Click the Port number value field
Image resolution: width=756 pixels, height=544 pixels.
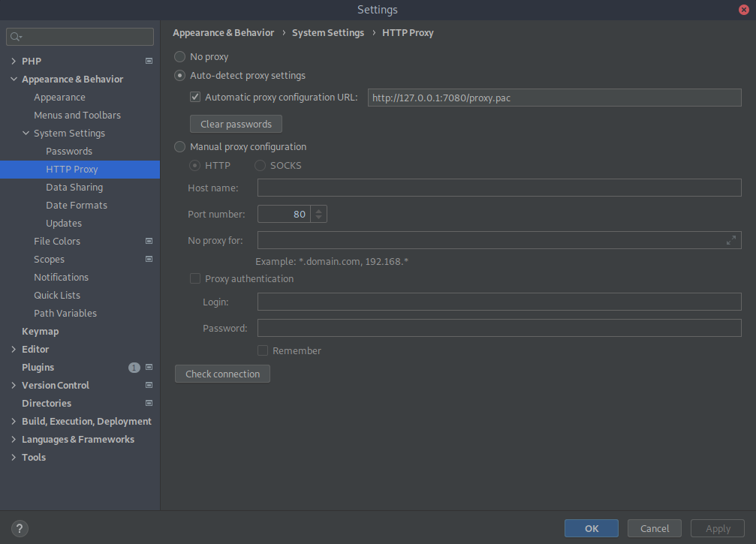[x=284, y=214]
